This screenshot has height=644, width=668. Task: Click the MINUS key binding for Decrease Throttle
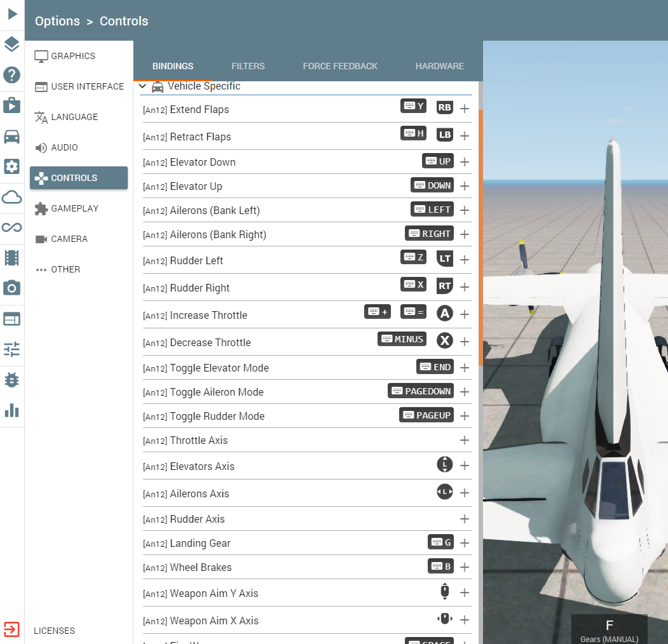(x=402, y=339)
